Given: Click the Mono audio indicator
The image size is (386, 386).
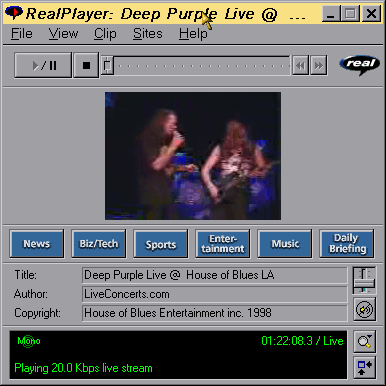Looking at the screenshot, I should (x=29, y=341).
